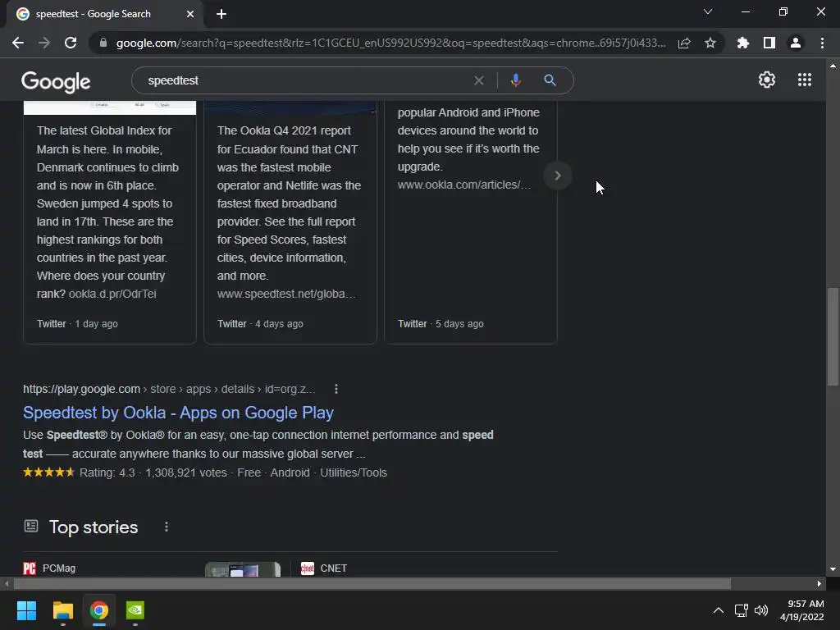Click the PCMag story thumbnail
Viewport: 840px width, 630px height.
[x=243, y=569]
